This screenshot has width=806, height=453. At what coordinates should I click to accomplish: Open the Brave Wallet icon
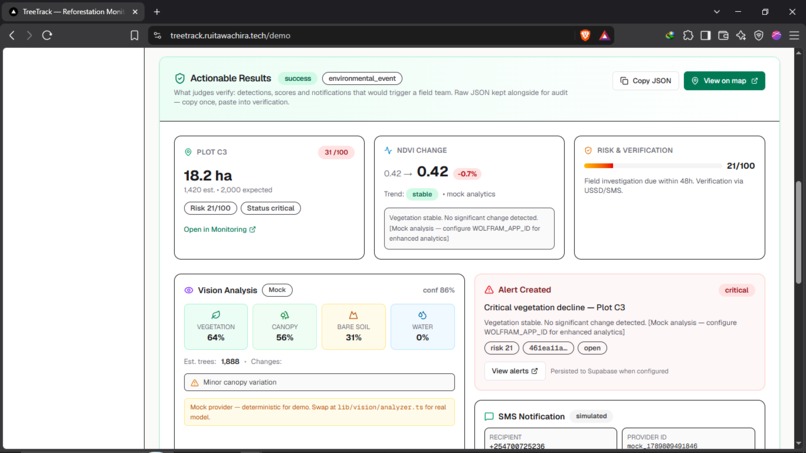tap(723, 35)
